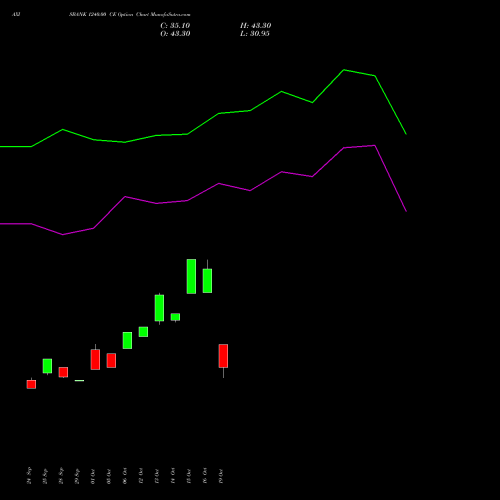Screen dimensions: 500x500
Task: Click the first red candle above 24 Sep
Action: [x=31, y=384]
